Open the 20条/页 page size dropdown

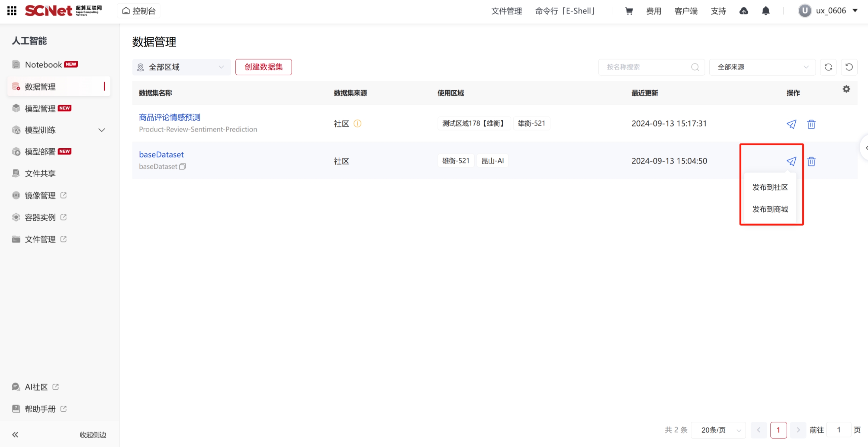tap(718, 430)
